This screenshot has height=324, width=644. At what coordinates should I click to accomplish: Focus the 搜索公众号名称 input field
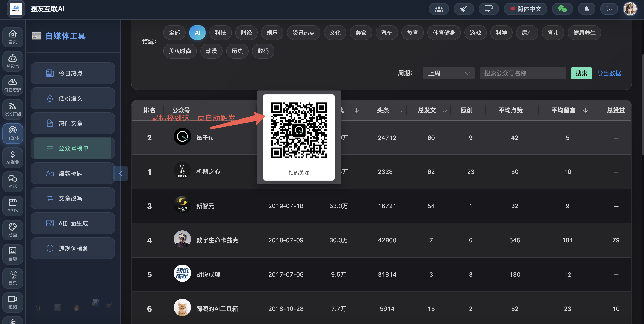(x=523, y=73)
